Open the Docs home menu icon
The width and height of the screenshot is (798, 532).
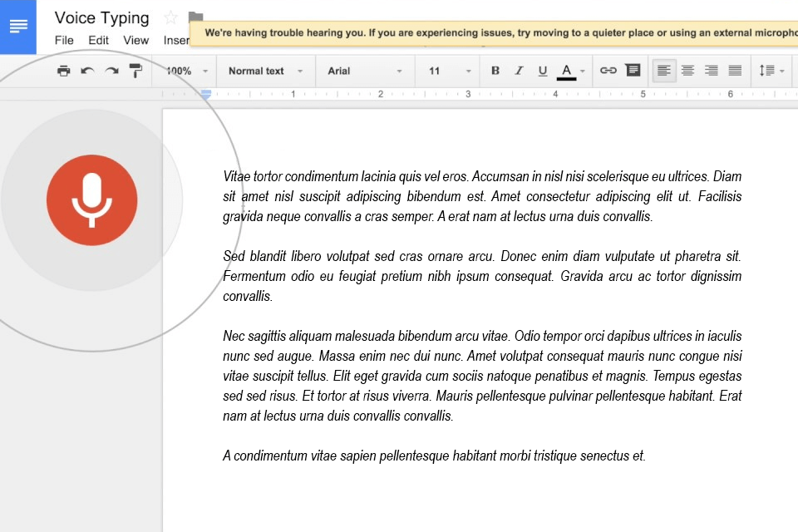point(17,26)
